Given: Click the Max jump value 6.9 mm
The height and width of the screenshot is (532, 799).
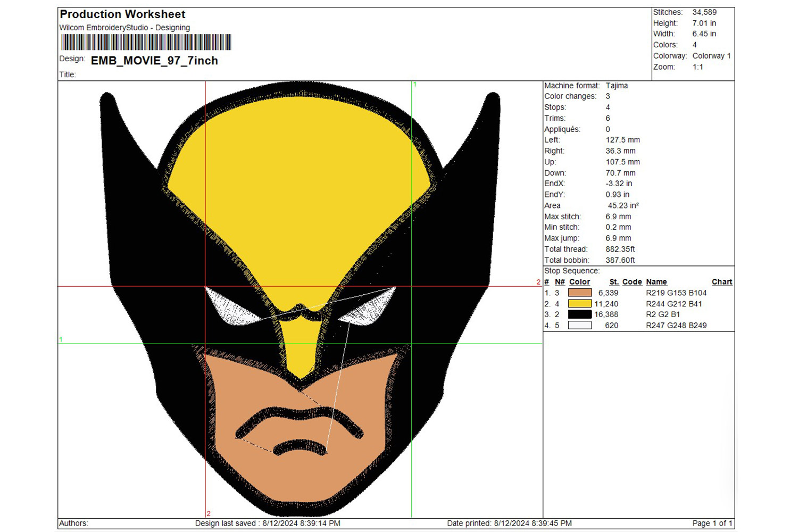Looking at the screenshot, I should pyautogui.click(x=619, y=238).
